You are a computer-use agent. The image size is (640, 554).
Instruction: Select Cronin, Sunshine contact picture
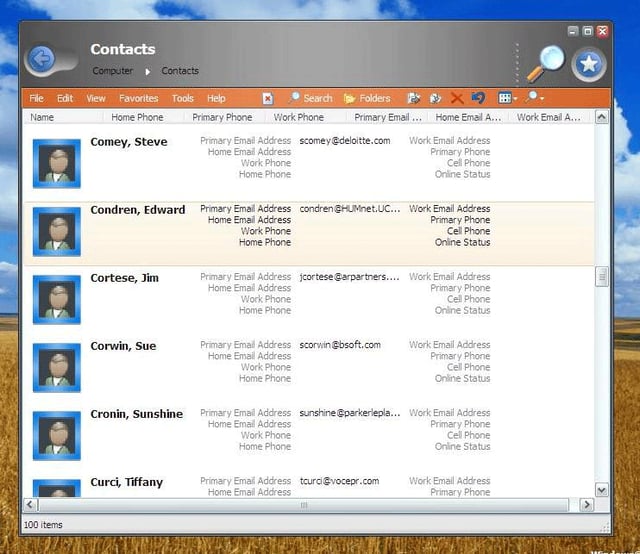(x=57, y=436)
